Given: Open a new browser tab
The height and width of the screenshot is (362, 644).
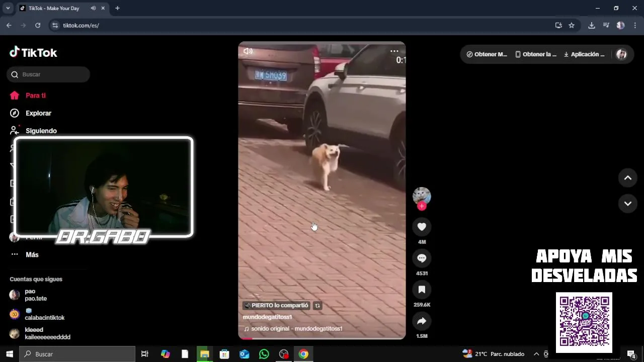Looking at the screenshot, I should click(117, 8).
